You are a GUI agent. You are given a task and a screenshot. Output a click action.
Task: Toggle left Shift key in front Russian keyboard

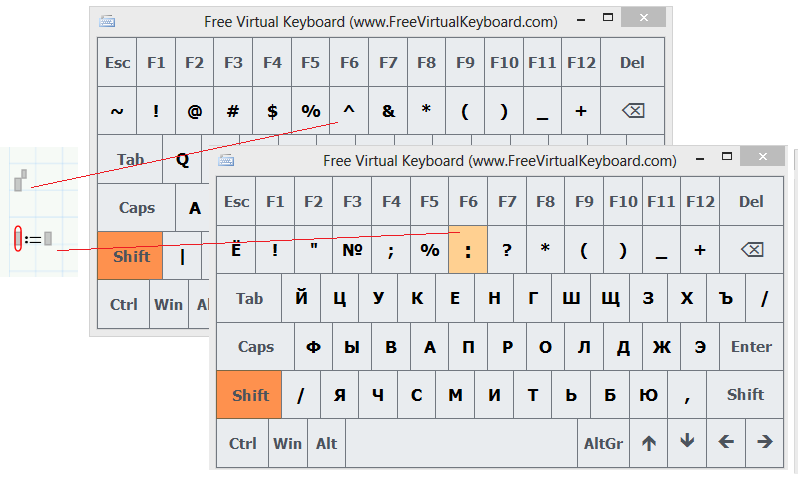[x=249, y=395]
